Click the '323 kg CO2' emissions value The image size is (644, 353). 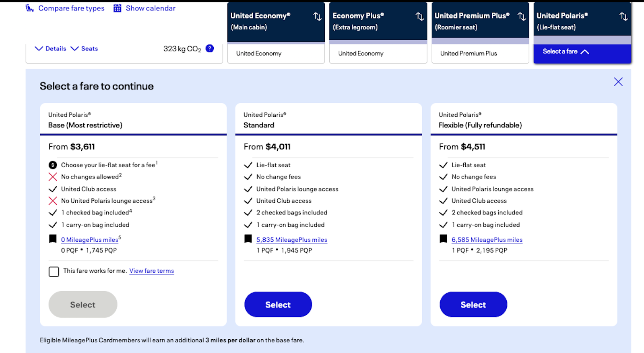click(x=182, y=49)
